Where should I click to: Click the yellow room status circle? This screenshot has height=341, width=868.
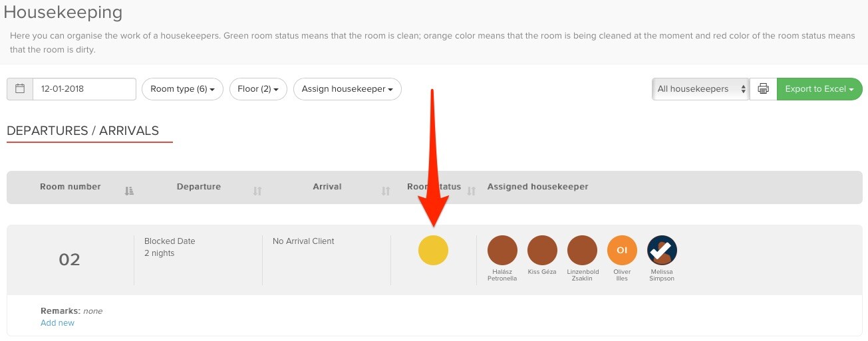(x=433, y=250)
